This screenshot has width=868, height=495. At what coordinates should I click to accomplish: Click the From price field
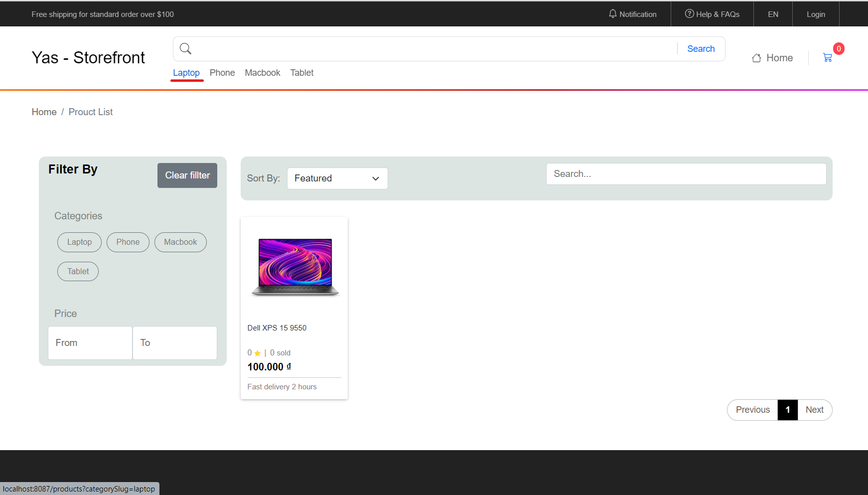coord(90,342)
